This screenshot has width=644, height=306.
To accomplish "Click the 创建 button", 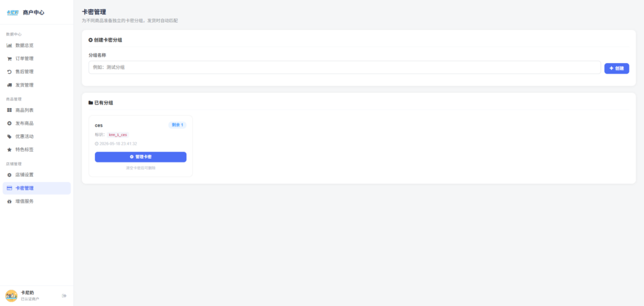I will click(x=616, y=68).
